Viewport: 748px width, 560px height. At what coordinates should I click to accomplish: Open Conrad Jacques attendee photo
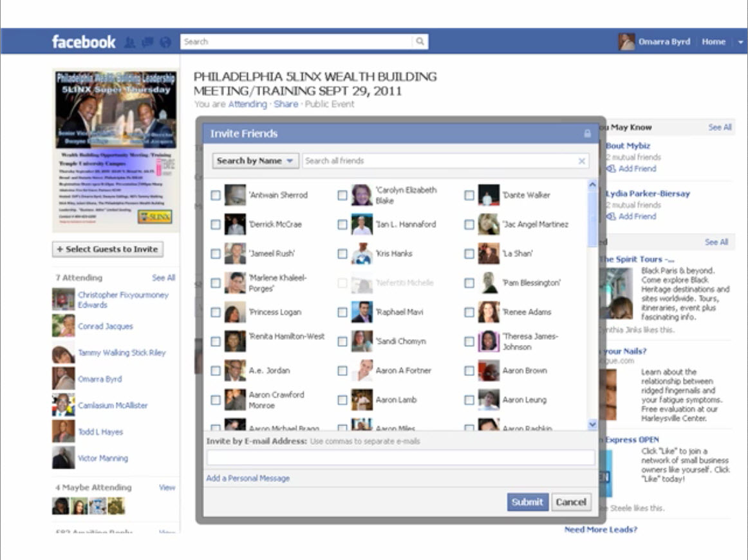pos(64,326)
